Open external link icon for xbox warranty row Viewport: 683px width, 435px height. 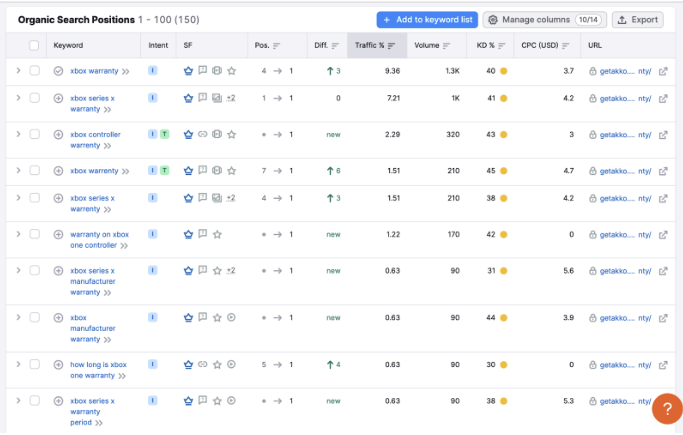pos(663,71)
